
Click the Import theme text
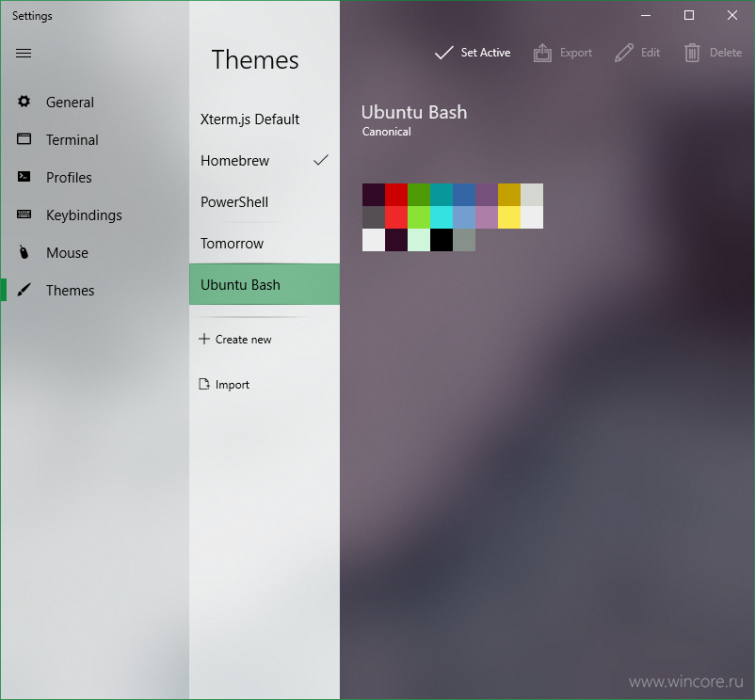tap(233, 385)
